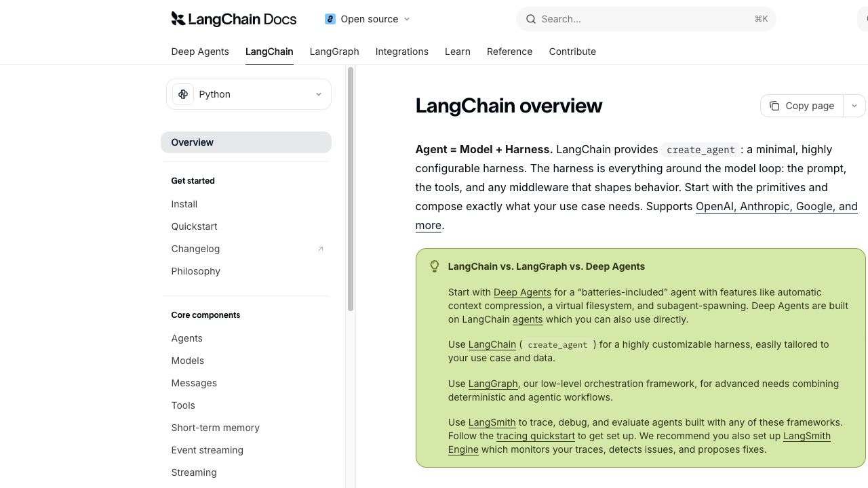Open the Open source dropdown
The image size is (868, 488).
368,19
